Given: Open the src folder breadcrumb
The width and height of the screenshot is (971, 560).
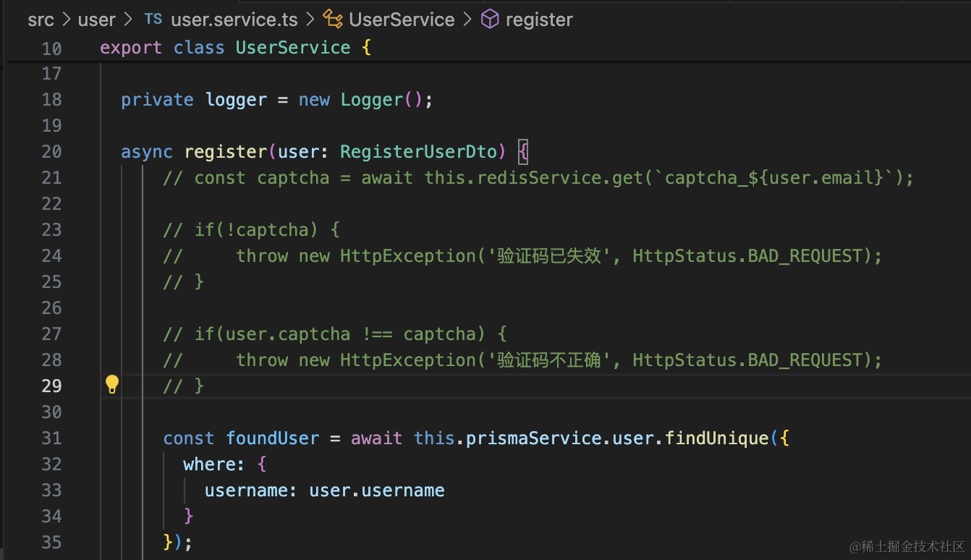Looking at the screenshot, I should pos(41,20).
